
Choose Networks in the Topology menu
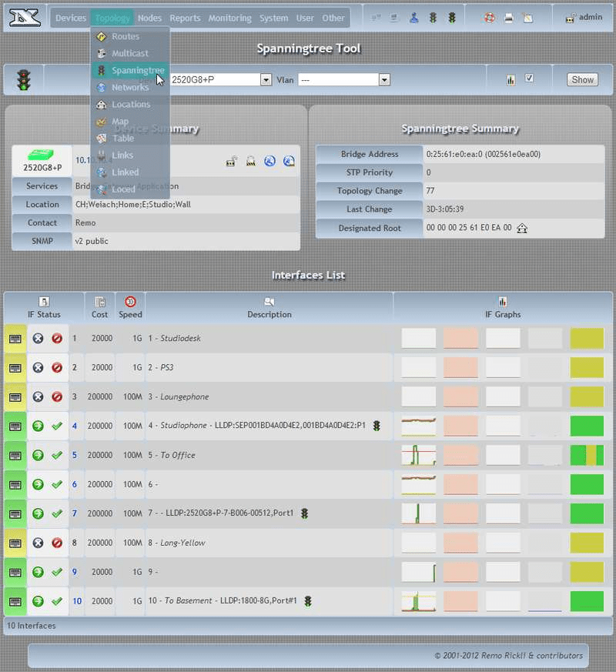tap(129, 87)
